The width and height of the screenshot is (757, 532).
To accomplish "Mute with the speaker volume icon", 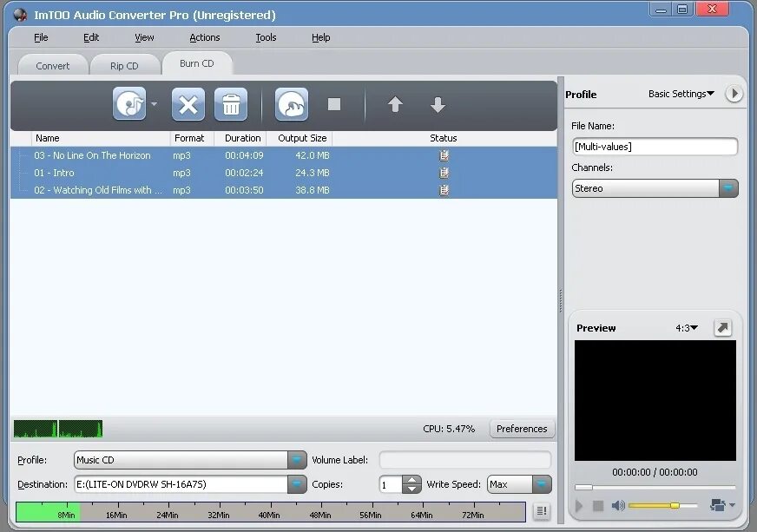I will point(618,505).
